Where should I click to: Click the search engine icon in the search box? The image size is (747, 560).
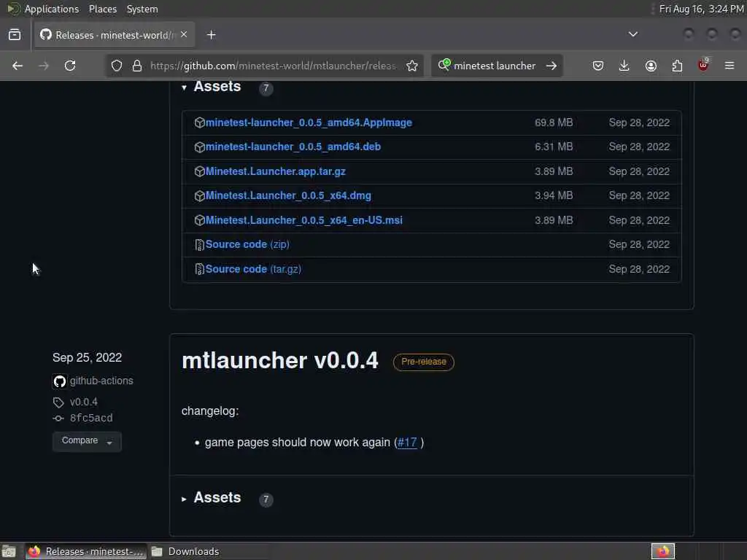coord(444,65)
